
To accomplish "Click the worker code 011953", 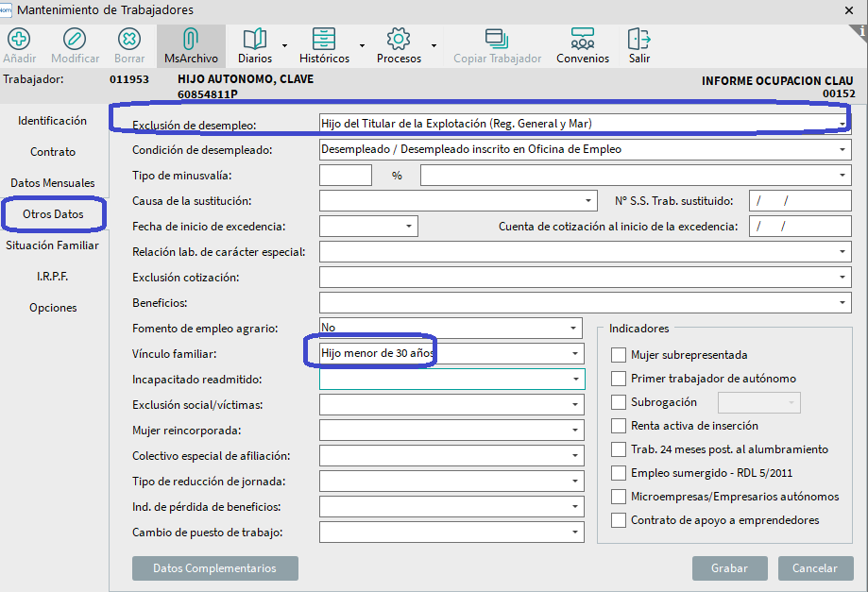I will [x=129, y=79].
